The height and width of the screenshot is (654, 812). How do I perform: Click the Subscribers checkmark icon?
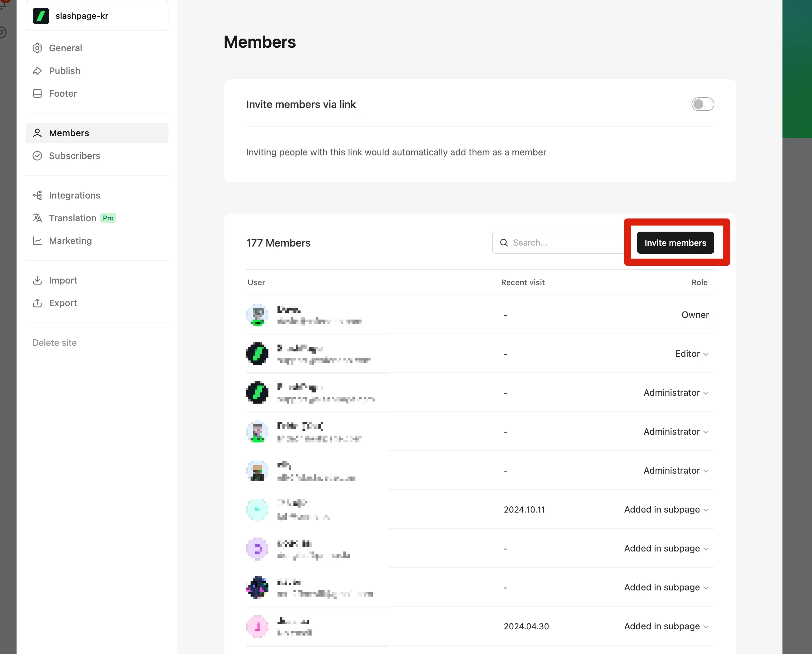coord(37,156)
